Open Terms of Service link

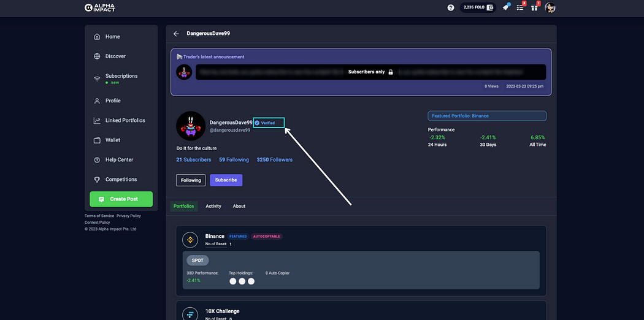point(99,216)
